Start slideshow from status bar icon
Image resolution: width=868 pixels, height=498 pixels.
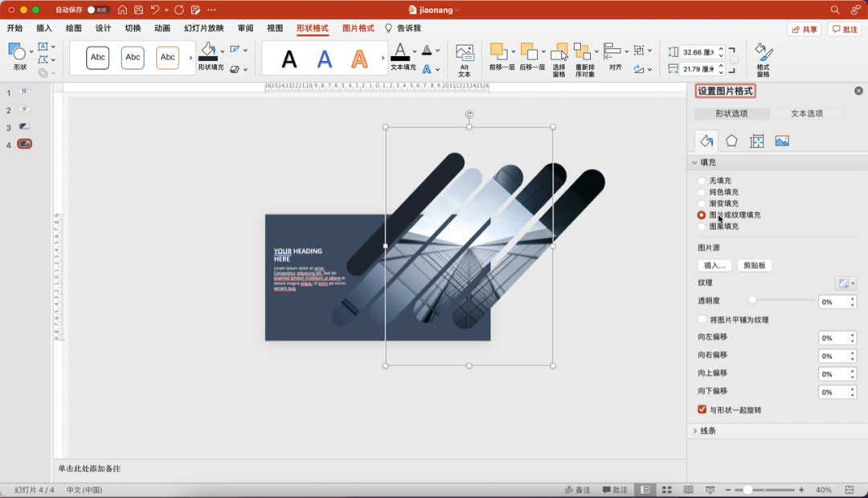tap(710, 490)
